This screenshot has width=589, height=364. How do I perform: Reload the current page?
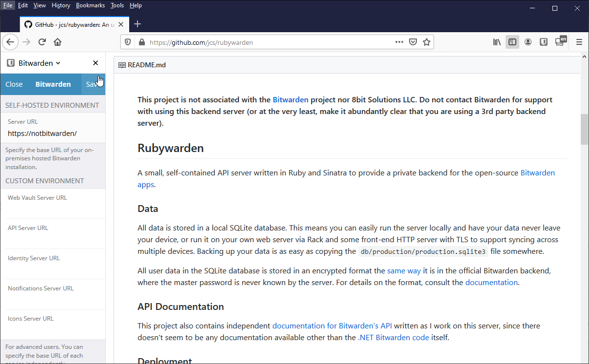42,42
